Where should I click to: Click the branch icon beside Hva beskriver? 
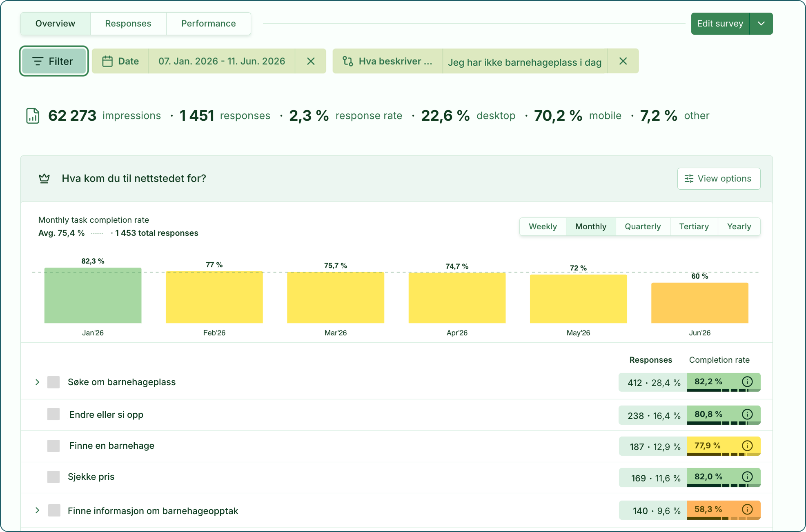pos(348,61)
